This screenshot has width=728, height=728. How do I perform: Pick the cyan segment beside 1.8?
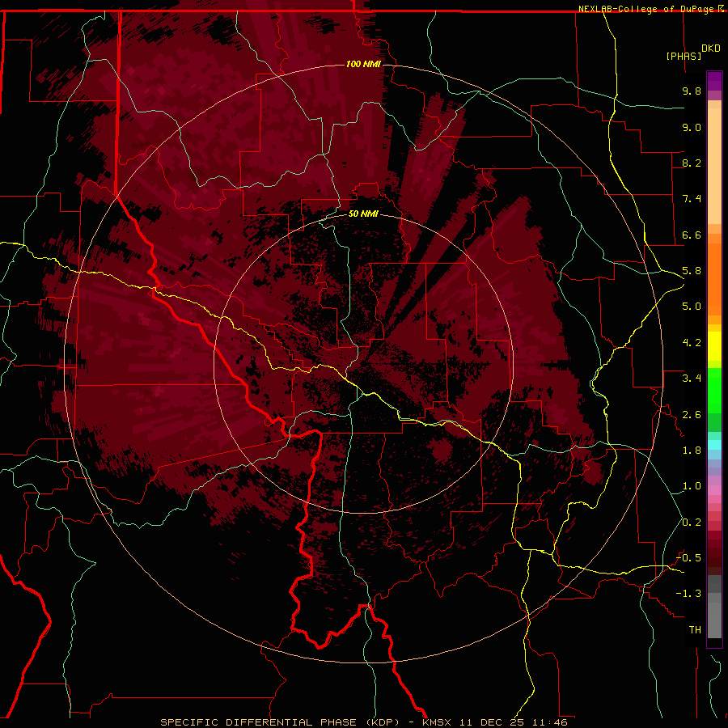point(714,445)
